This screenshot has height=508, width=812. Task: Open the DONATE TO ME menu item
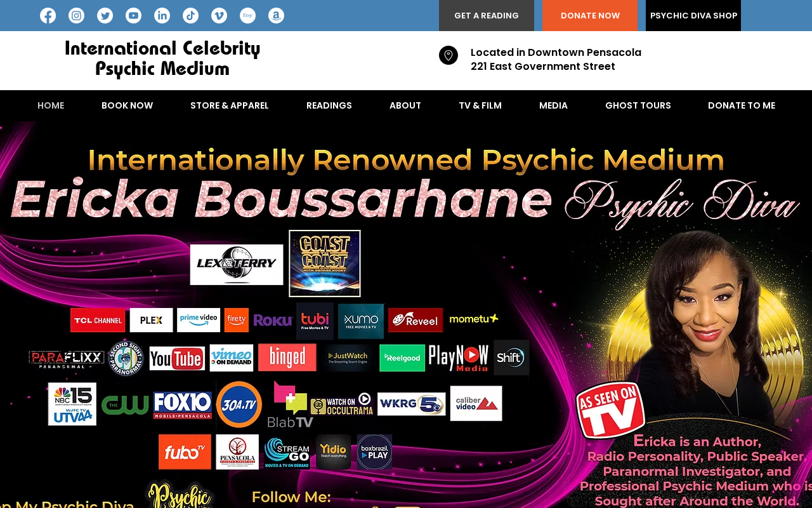pos(742,105)
